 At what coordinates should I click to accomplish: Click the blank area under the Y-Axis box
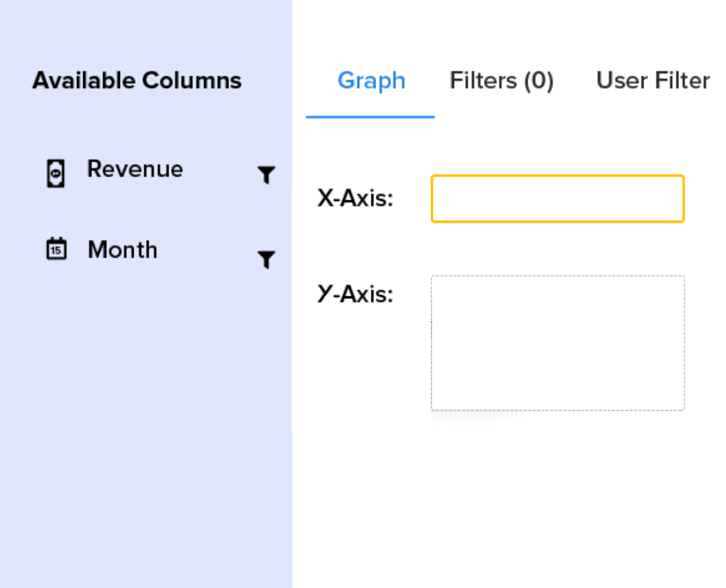pyautogui.click(x=557, y=491)
